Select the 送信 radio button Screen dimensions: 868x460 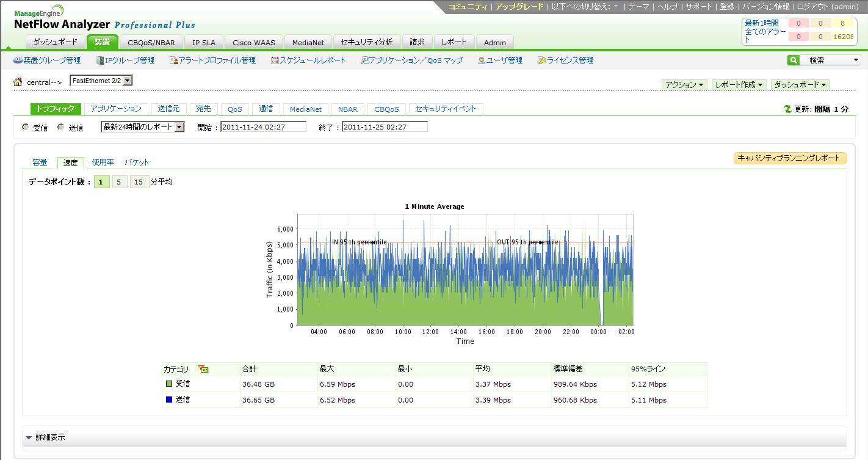pos(60,127)
